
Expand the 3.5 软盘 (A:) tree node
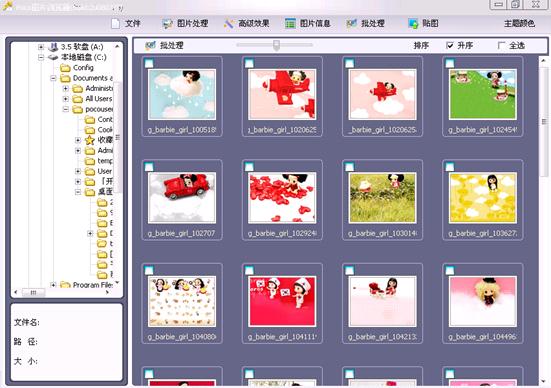tap(41, 47)
